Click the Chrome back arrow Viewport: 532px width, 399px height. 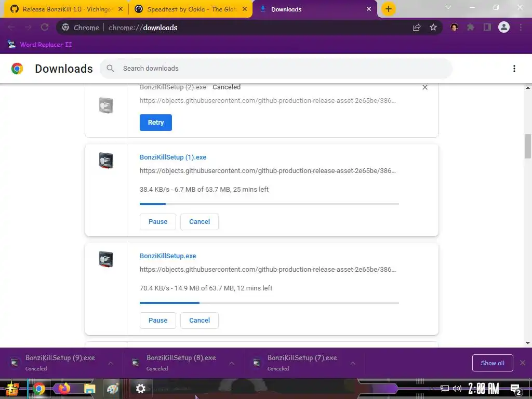[x=11, y=28]
